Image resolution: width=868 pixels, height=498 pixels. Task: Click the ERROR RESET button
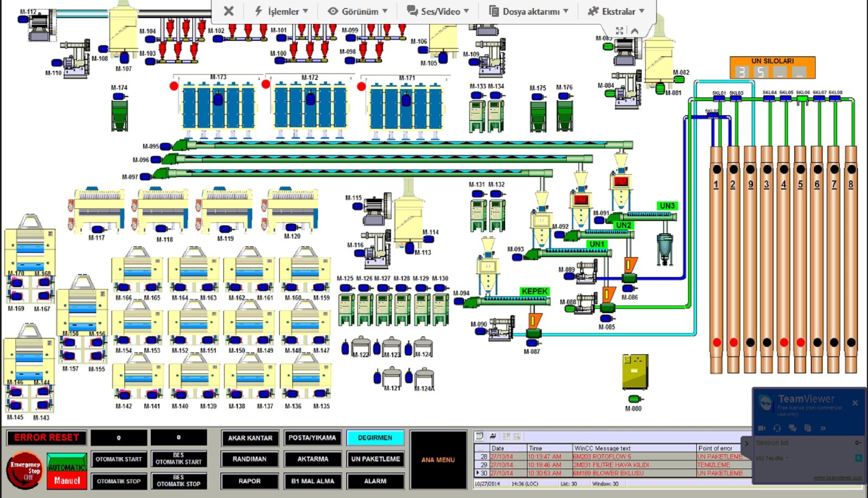pyautogui.click(x=46, y=437)
